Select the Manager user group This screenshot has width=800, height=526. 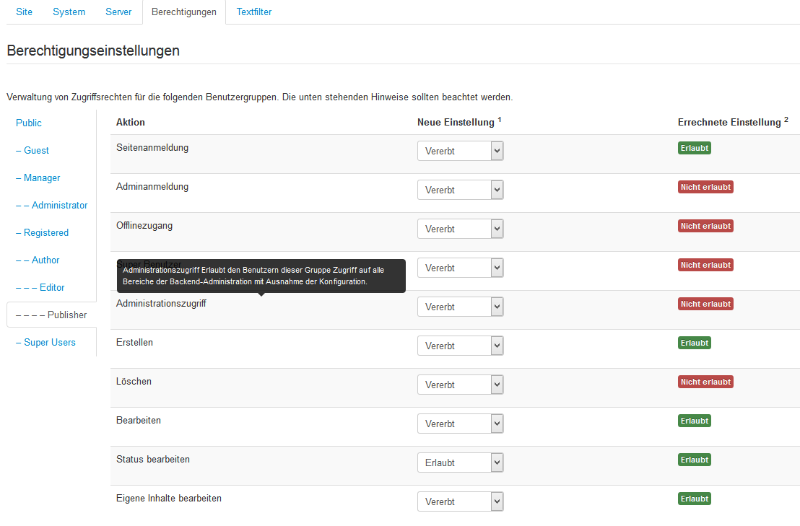point(38,178)
